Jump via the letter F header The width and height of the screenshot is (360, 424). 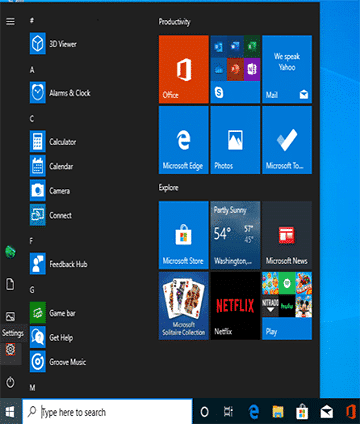(32, 241)
